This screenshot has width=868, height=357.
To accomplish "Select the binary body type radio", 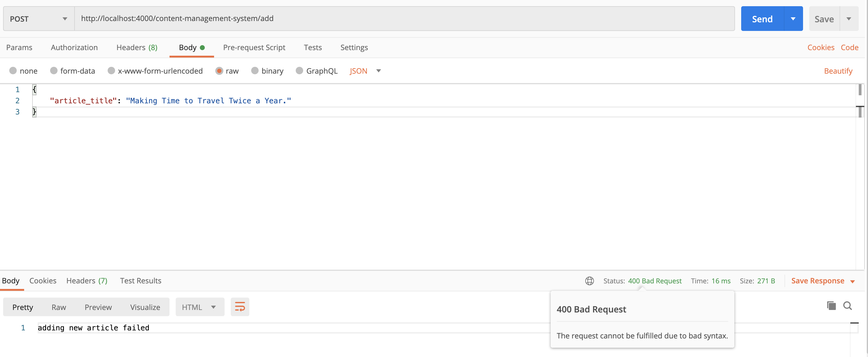I will 255,71.
